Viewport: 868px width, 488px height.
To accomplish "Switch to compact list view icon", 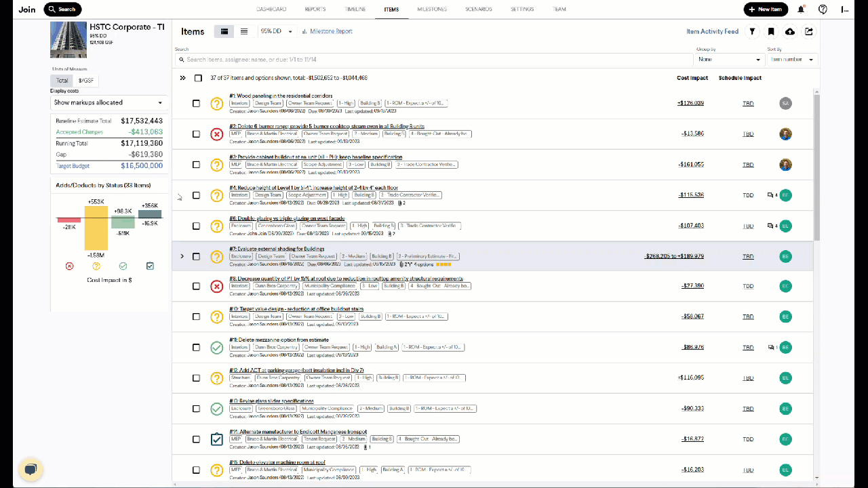I will coord(244,31).
